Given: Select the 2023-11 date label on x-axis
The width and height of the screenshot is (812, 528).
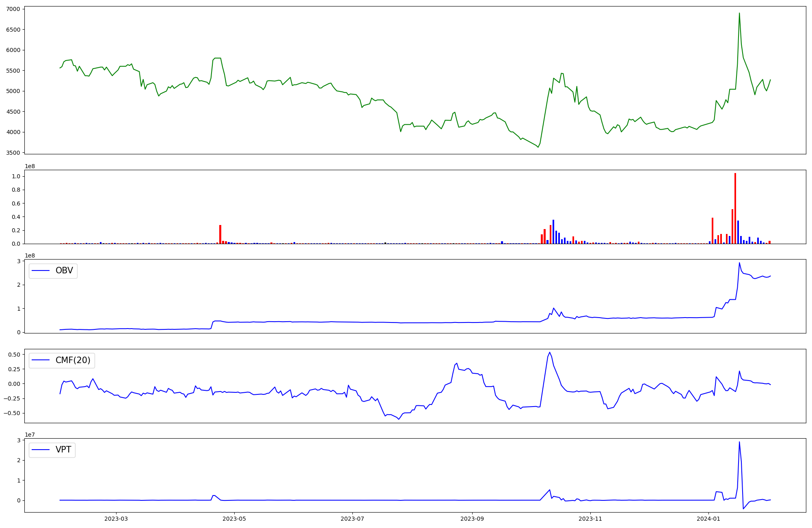Looking at the screenshot, I should coord(590,519).
